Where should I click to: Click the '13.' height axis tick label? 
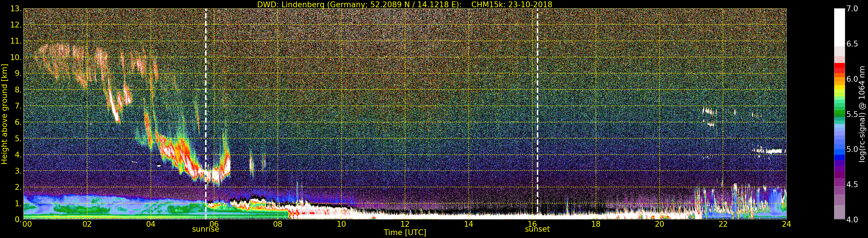pyautogui.click(x=16, y=9)
